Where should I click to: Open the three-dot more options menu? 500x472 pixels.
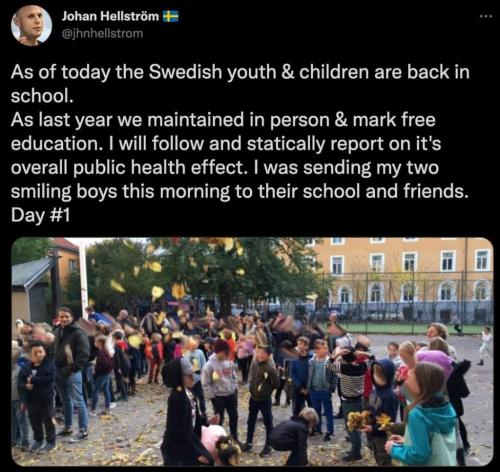click(486, 16)
